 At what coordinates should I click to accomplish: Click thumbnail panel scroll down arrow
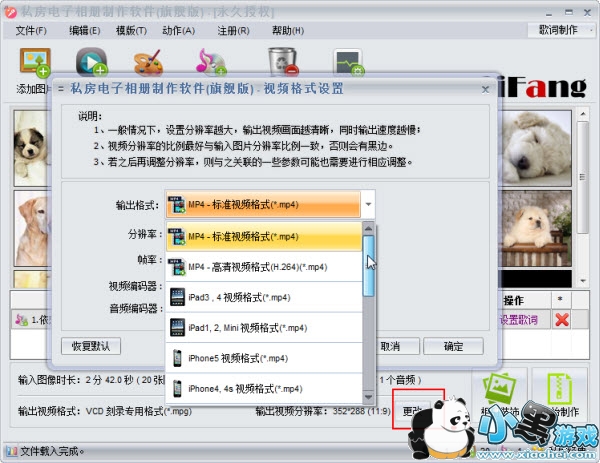pyautogui.click(x=583, y=281)
